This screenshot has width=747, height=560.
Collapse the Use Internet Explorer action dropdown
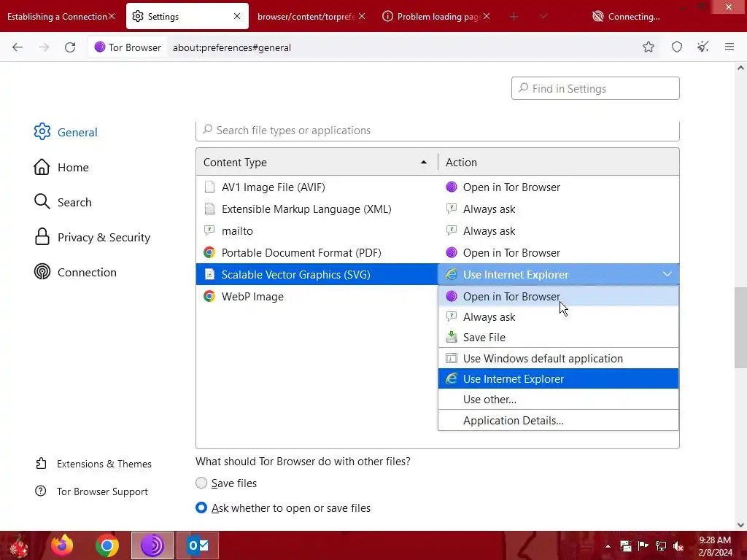pyautogui.click(x=558, y=274)
